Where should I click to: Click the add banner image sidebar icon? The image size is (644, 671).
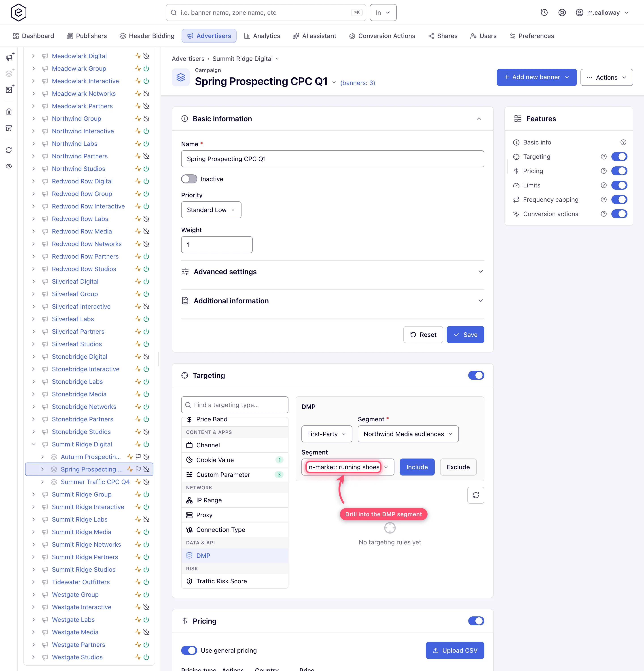(10, 89)
